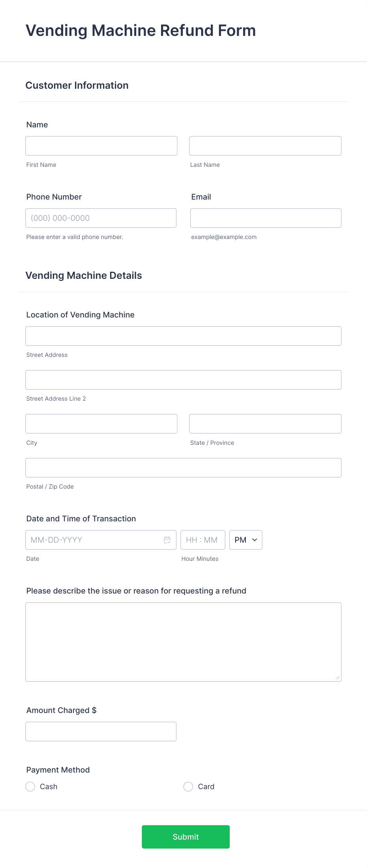367x868 pixels.
Task: Click the Street Address field
Action: [183, 336]
